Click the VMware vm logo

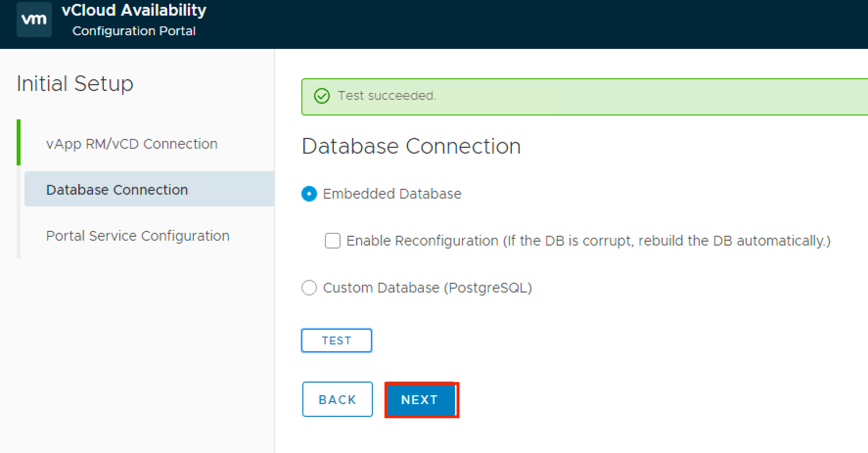[34, 20]
